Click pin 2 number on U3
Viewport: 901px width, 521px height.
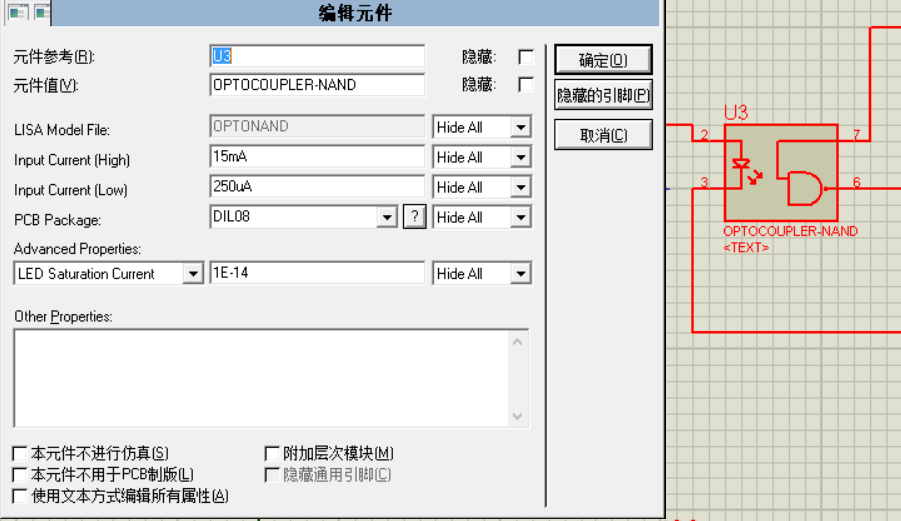click(704, 136)
